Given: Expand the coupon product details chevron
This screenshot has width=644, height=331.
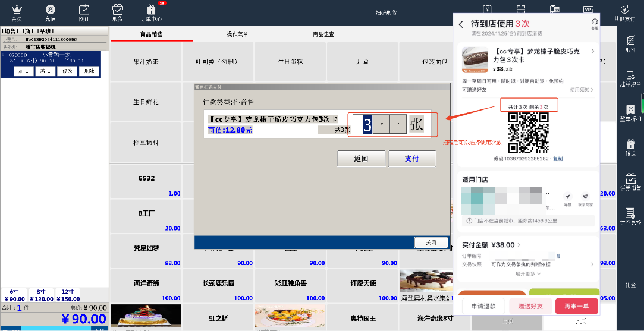Looking at the screenshot, I should [x=592, y=51].
